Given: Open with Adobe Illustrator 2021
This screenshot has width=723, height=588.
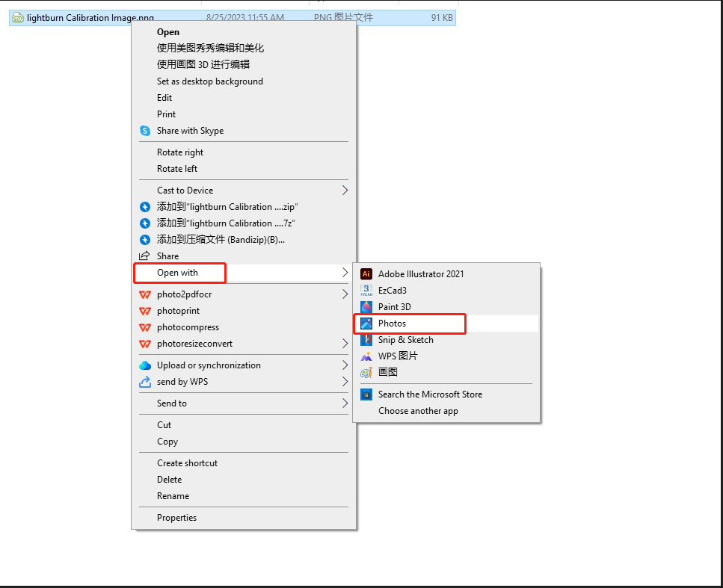Looking at the screenshot, I should pos(446,274).
